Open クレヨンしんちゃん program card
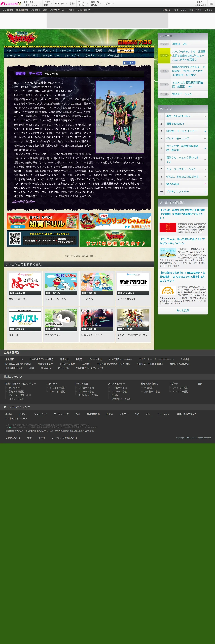 pyautogui.click(x=61, y=289)
